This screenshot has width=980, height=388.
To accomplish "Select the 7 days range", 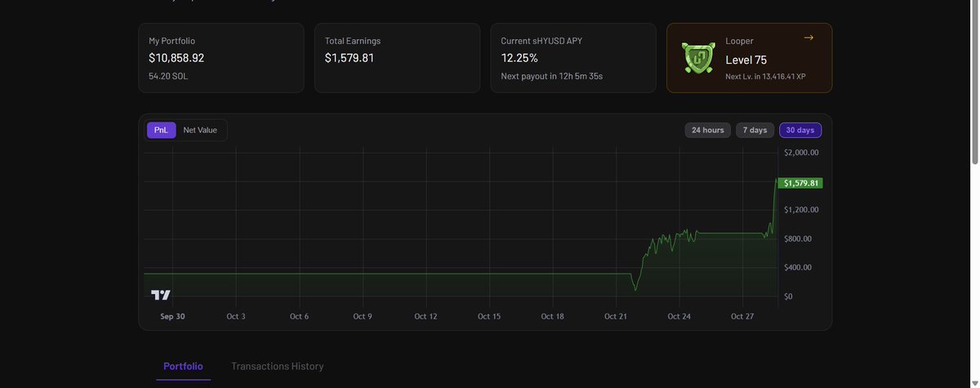I will 755,130.
